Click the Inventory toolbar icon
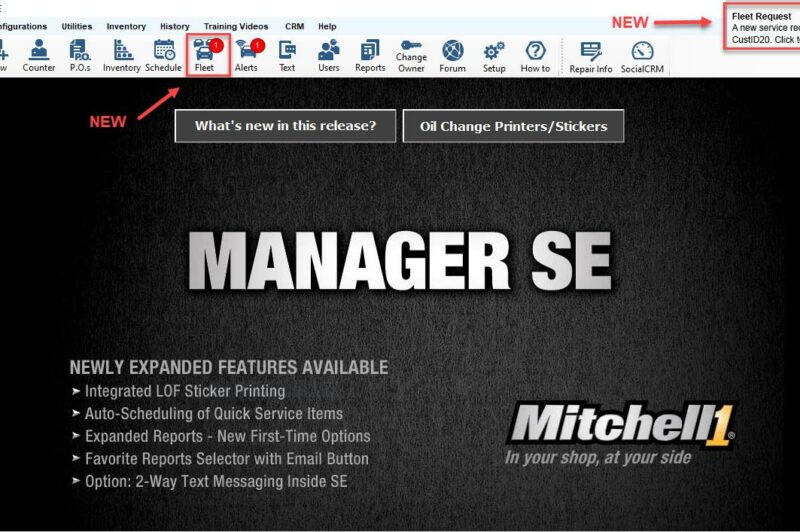This screenshot has height=532, width=800. [x=121, y=56]
